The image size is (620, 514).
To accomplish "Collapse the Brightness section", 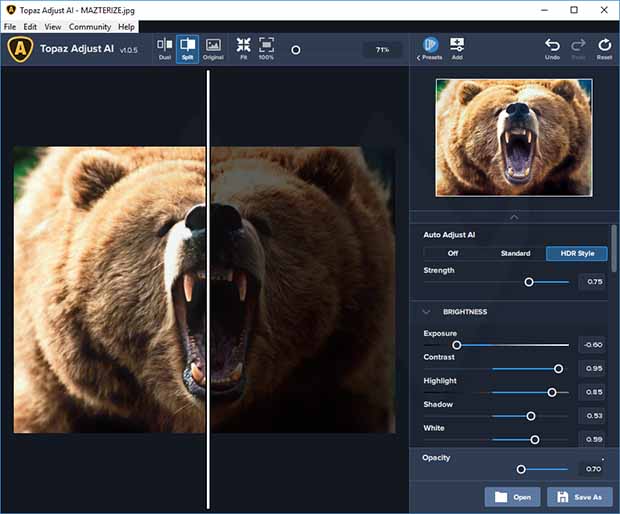I will click(426, 312).
